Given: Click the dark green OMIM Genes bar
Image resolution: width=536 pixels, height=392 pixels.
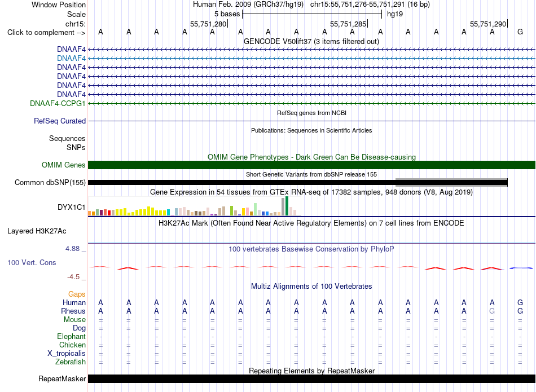Looking at the screenshot, I should point(311,165).
